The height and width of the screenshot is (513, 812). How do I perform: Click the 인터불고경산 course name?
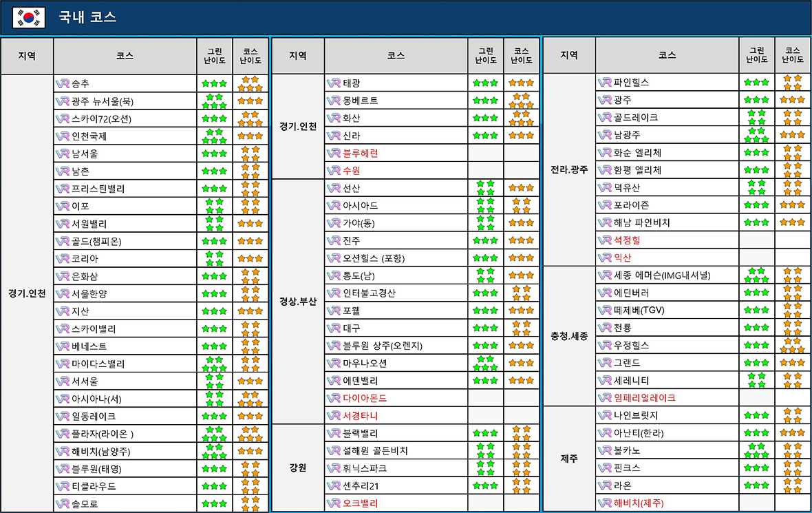click(370, 293)
